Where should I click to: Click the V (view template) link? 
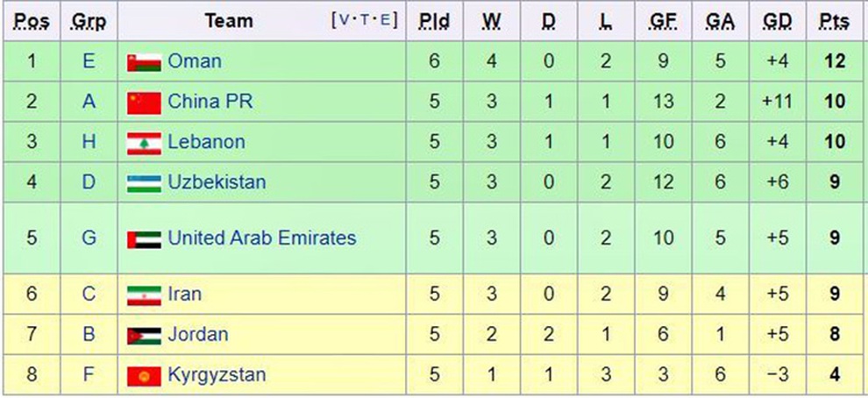coord(343,20)
